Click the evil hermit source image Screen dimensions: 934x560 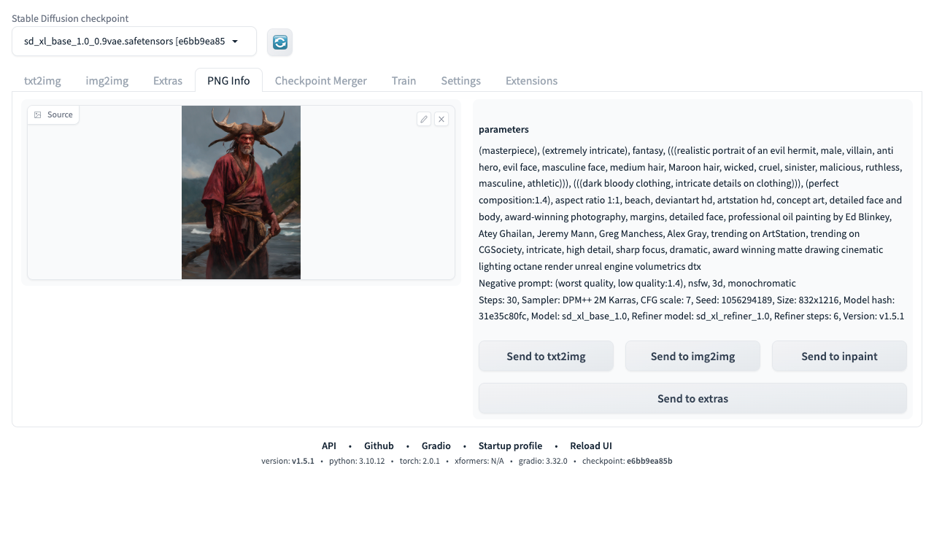click(x=241, y=192)
